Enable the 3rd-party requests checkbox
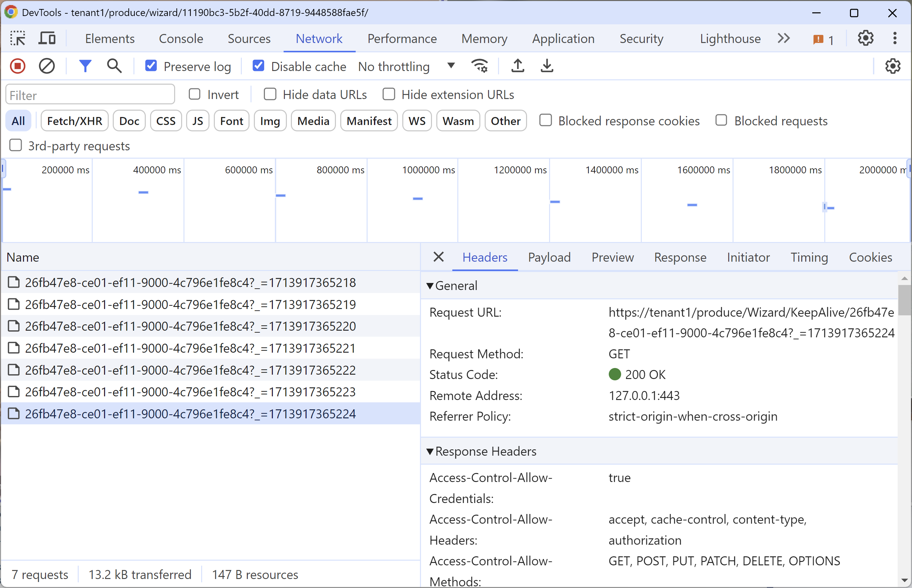 [x=16, y=145]
